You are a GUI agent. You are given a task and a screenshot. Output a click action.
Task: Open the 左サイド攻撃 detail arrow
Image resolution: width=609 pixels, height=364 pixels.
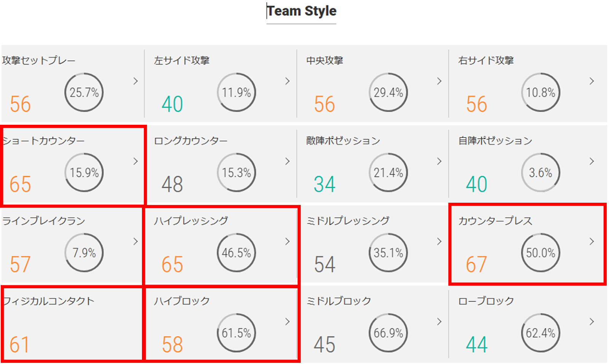pyautogui.click(x=287, y=81)
